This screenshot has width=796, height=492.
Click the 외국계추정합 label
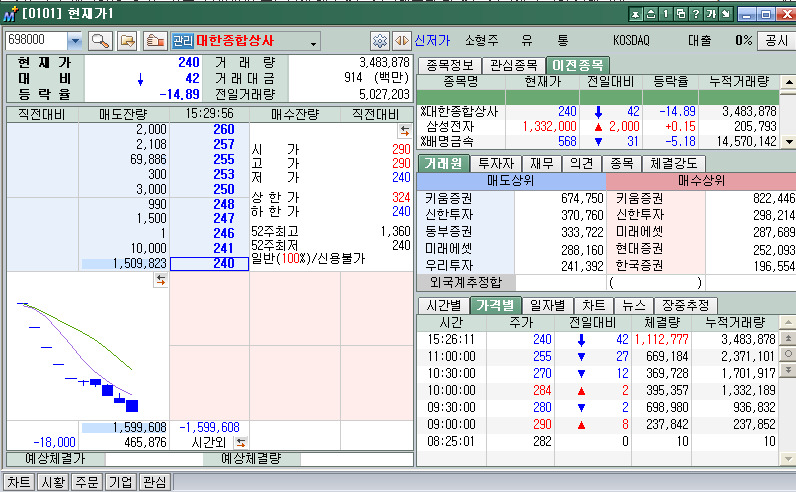pos(466,282)
